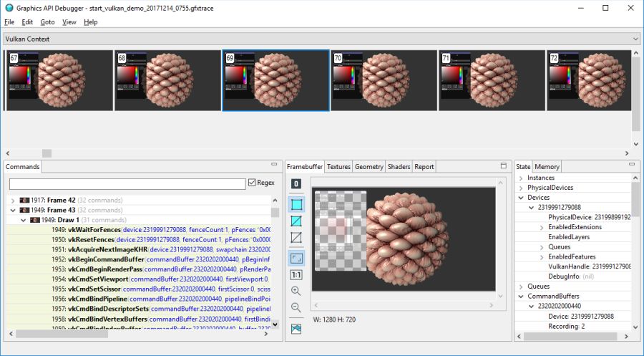Select VulkanHandle entry in State tree
Screen dimensions: 644x356
[590, 266]
